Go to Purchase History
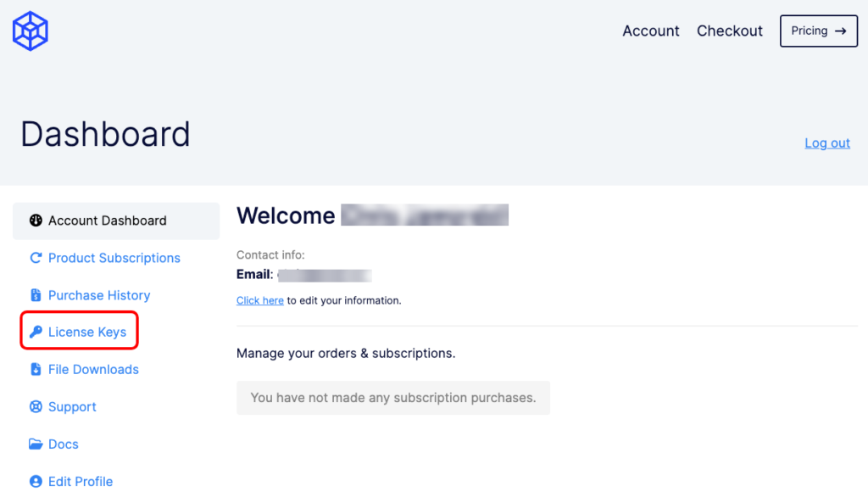The image size is (868, 503). coord(99,295)
